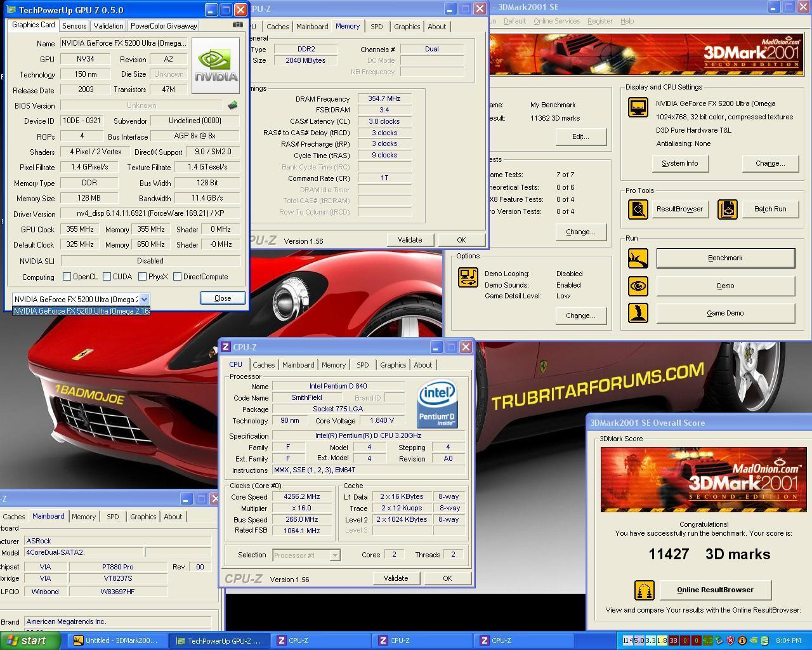The image size is (812, 650).
Task: Click the taskbar clock showing 8:04 PM
Action: [x=788, y=640]
